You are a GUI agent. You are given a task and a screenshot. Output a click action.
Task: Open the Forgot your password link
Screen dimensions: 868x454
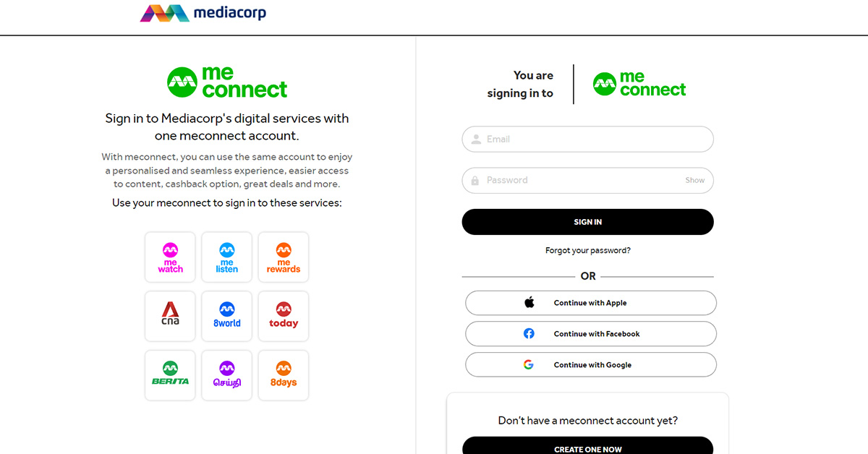coord(587,250)
